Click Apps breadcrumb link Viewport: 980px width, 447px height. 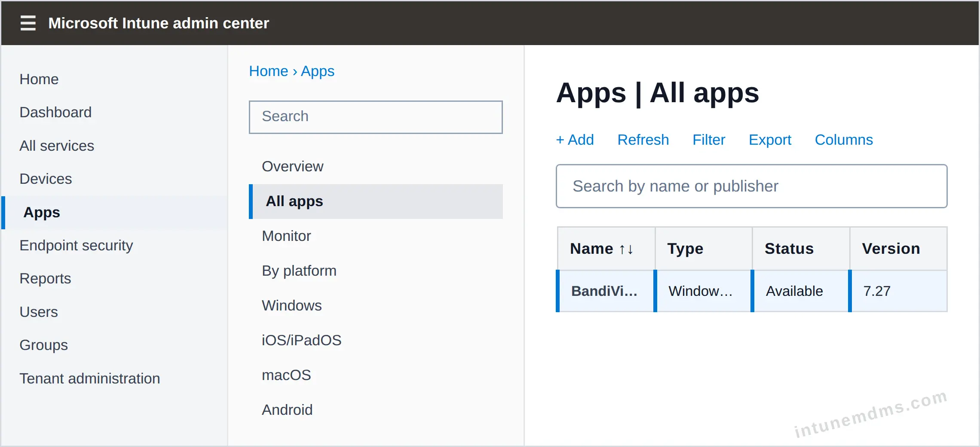click(x=317, y=71)
